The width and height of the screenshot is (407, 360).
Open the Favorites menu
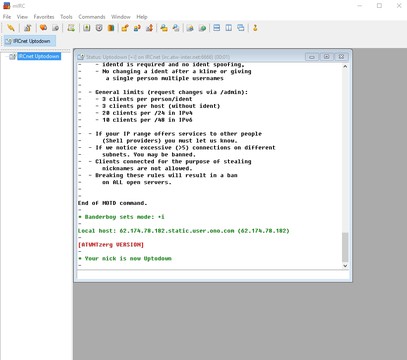[x=44, y=17]
